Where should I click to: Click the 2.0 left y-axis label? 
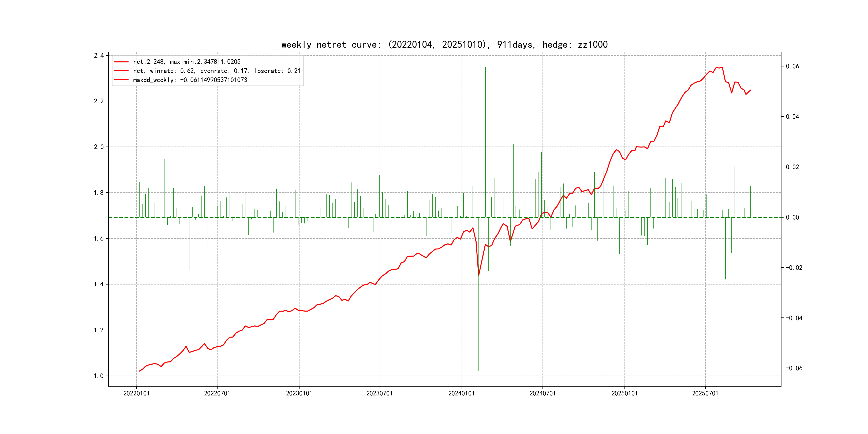click(99, 147)
